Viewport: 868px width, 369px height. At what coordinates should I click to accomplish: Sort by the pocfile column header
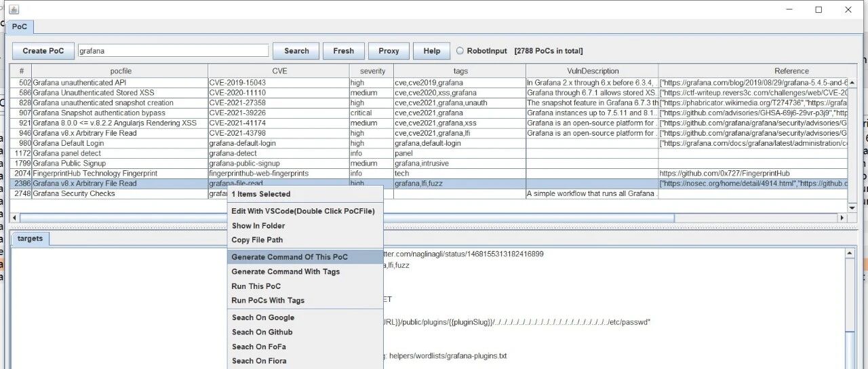120,71
